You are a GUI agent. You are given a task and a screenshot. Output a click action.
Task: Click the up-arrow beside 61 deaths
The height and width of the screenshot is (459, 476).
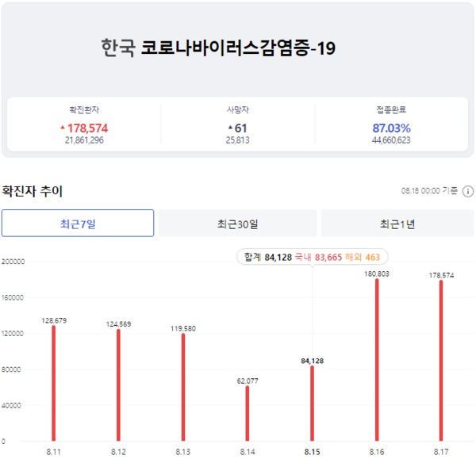point(230,128)
